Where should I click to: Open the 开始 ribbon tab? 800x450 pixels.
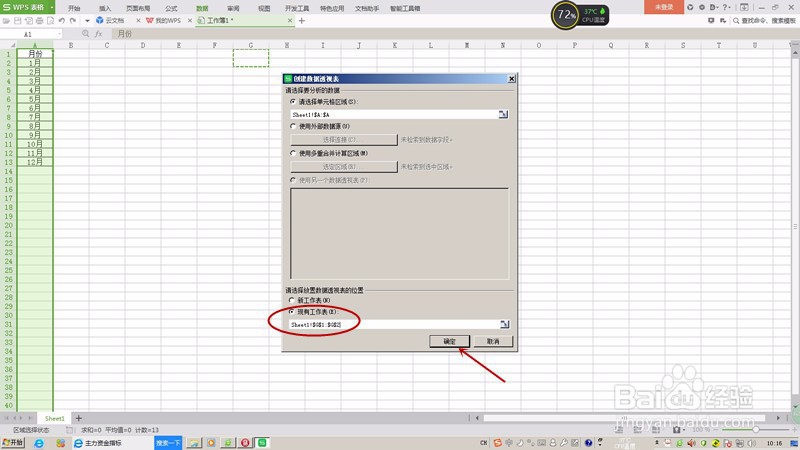[74, 8]
